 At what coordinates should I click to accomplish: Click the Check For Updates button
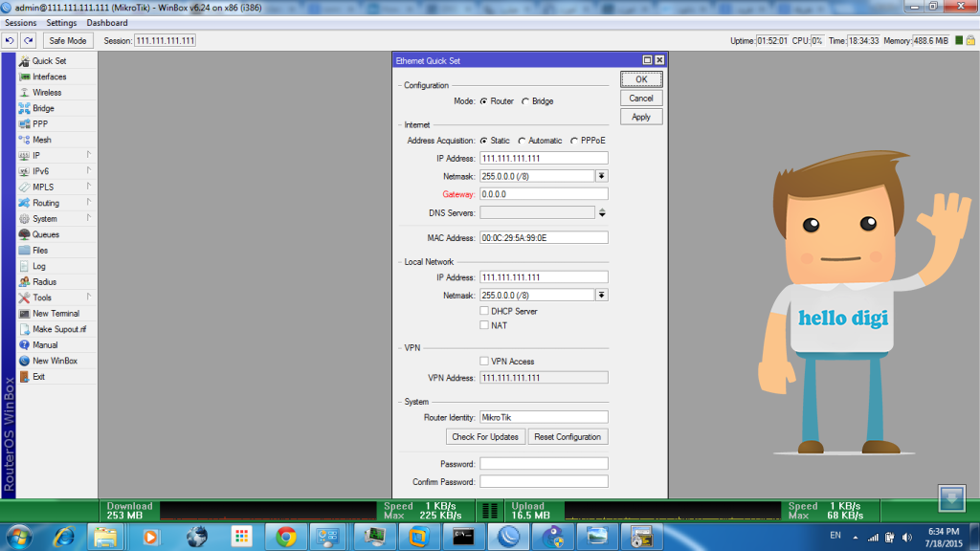tap(485, 436)
